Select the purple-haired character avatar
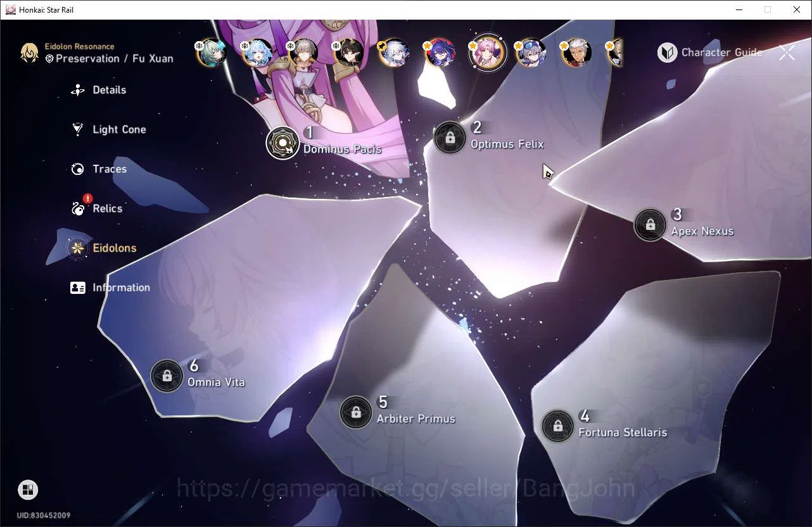 (440, 53)
